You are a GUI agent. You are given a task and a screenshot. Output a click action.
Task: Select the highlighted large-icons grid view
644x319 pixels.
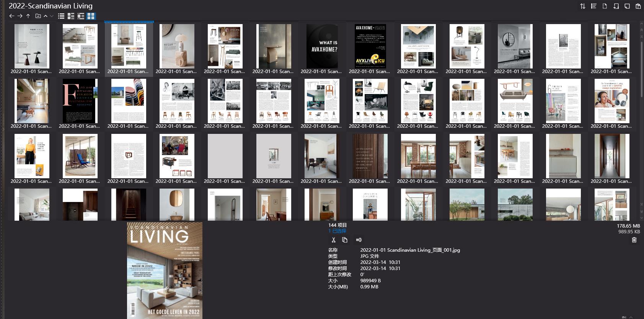pos(91,16)
